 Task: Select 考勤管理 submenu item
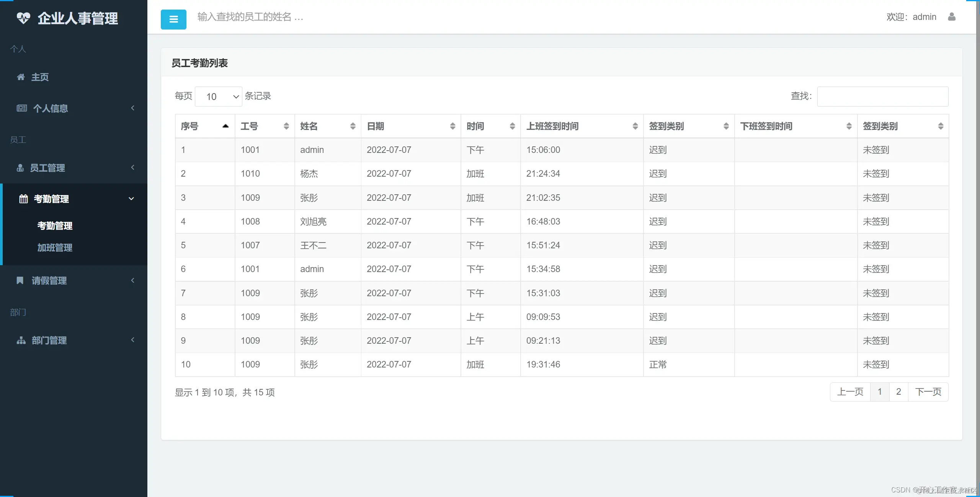pos(55,226)
